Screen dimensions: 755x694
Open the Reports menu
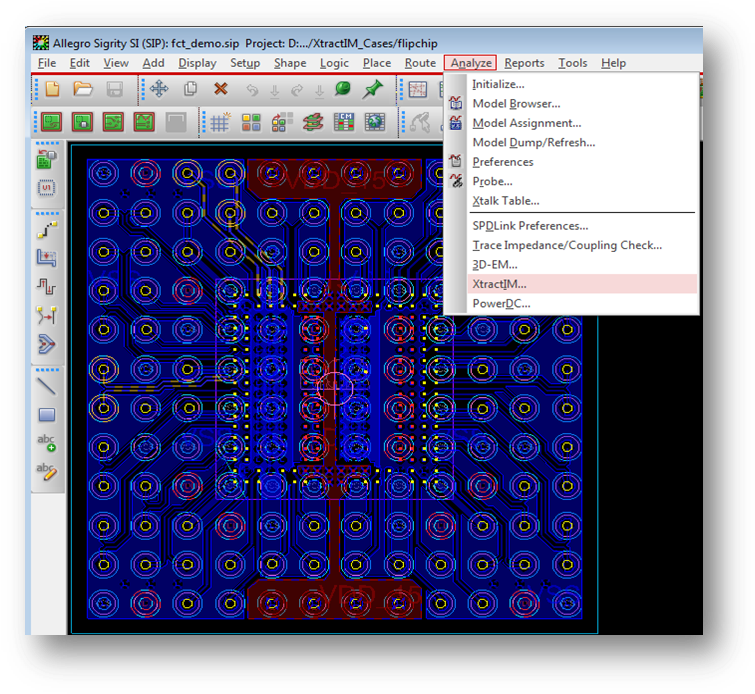point(524,63)
